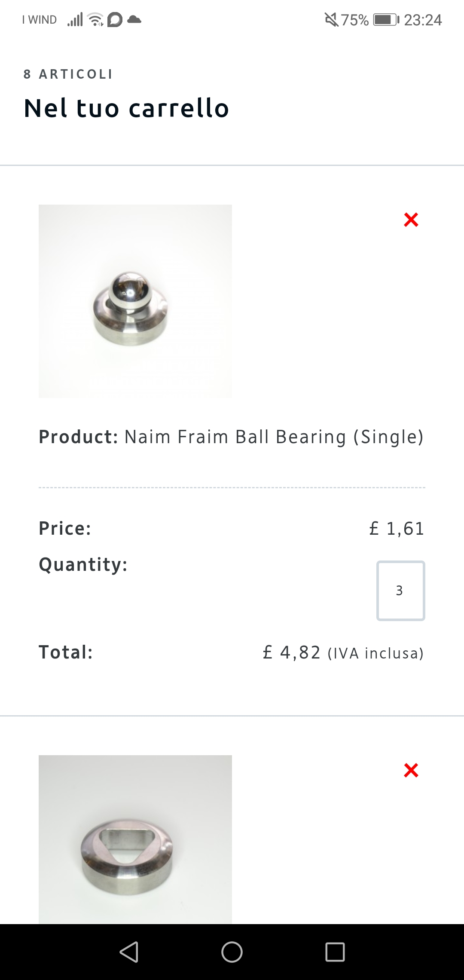Screen dimensions: 464x980
Task: Select the Naim Fraim Ball Bearing product name
Action: pyautogui.click(x=274, y=437)
